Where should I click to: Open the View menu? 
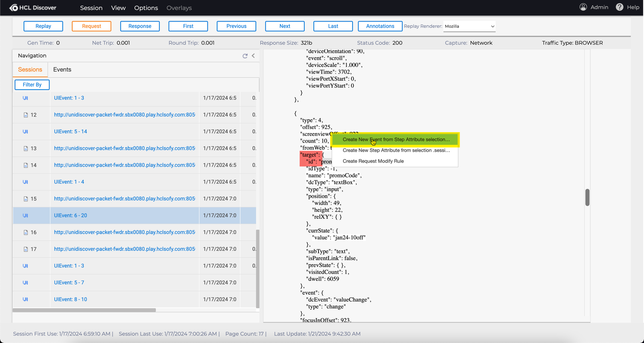[118, 8]
